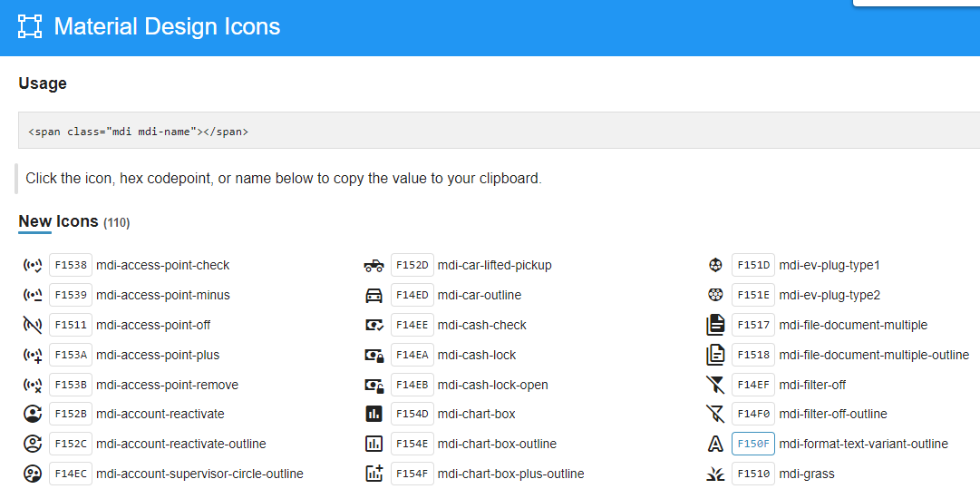Copy the name mdi-grass

pos(807,474)
